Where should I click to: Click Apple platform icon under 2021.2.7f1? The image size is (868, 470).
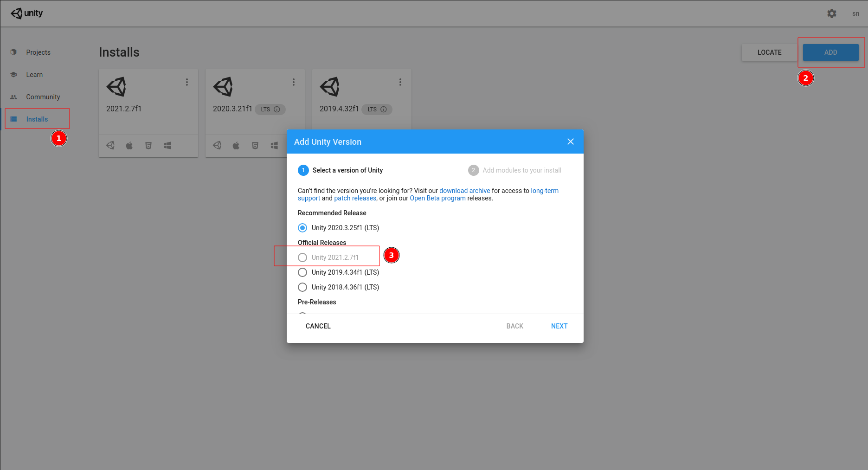[x=129, y=146]
